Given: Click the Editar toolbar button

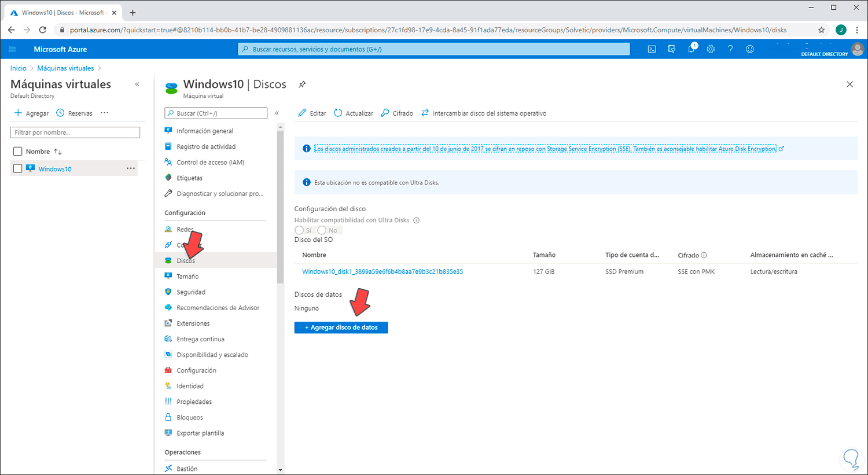Looking at the screenshot, I should tap(312, 113).
